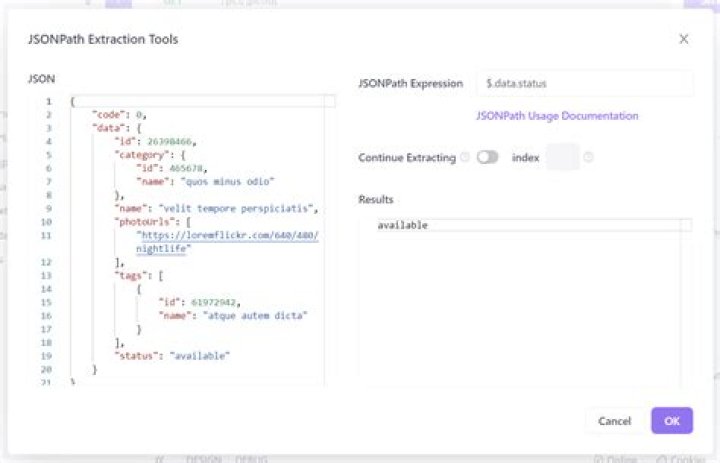The image size is (720, 463).
Task: Cancel the JSONPath extraction dialog
Action: pos(614,421)
